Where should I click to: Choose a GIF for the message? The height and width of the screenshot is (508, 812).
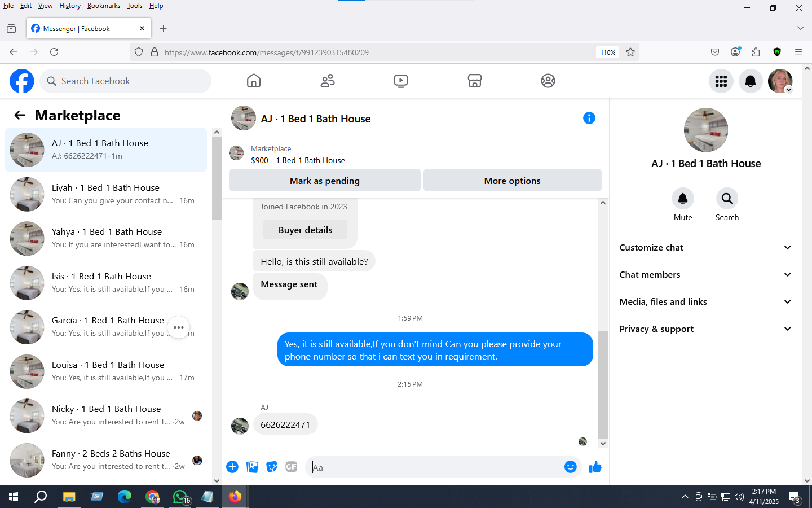[x=292, y=467]
